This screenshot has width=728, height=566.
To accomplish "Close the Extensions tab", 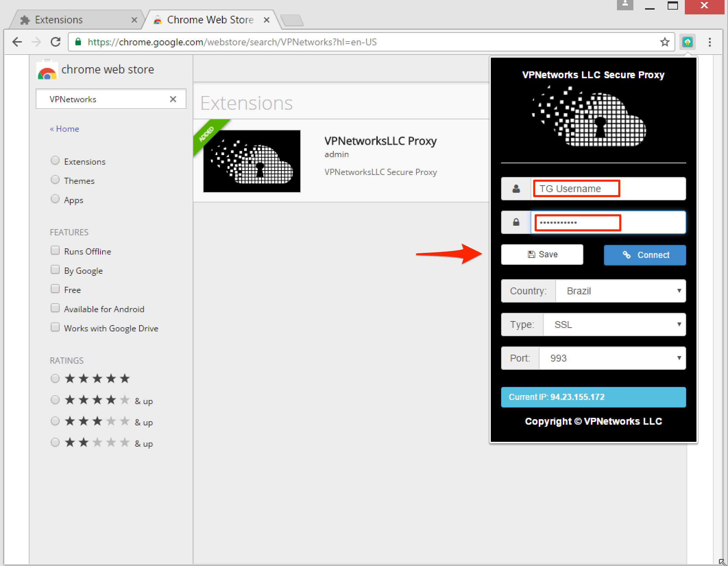I will pos(134,20).
